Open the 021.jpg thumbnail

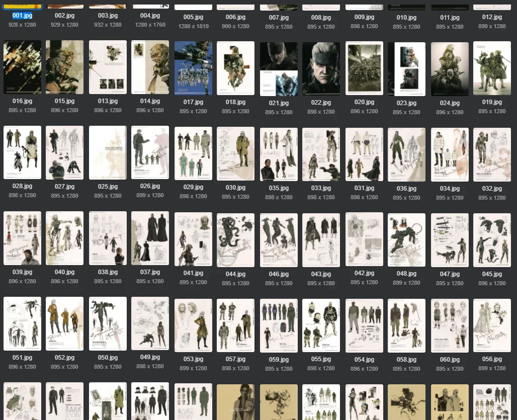point(279,69)
